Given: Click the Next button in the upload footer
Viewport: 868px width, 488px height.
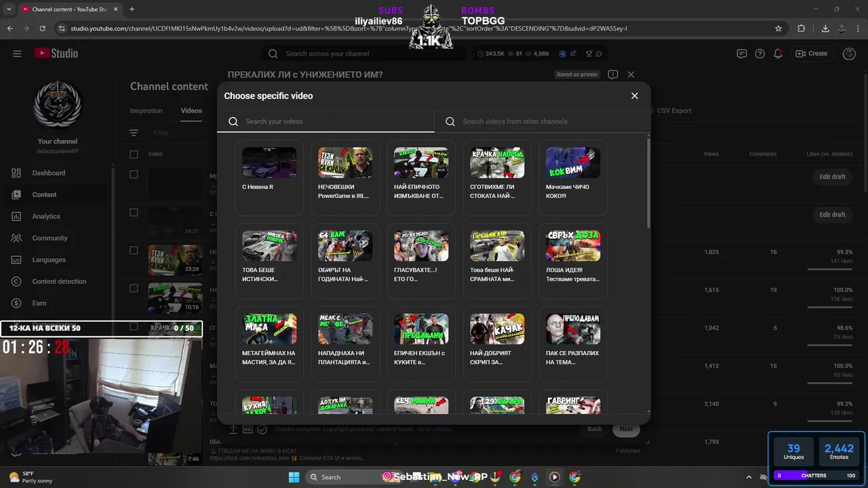Looking at the screenshot, I should pos(626,429).
